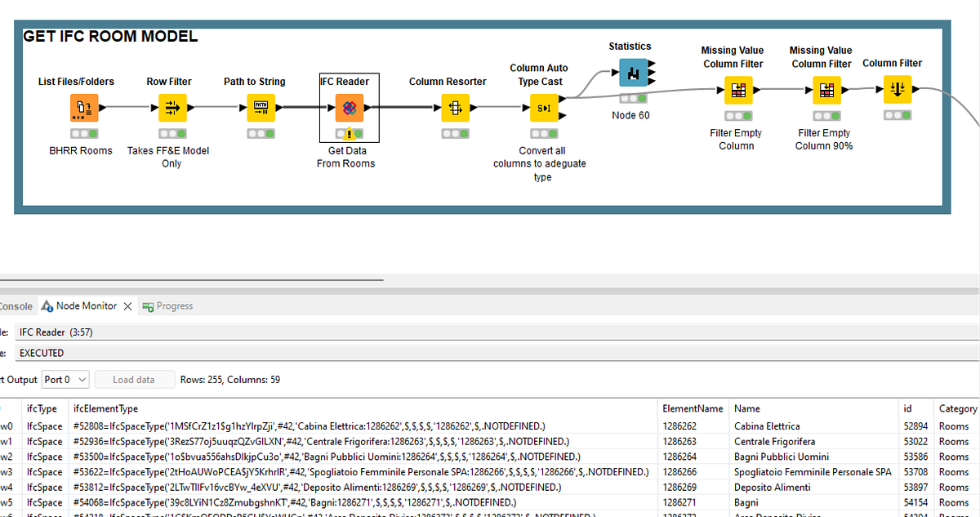
Task: Open the Column Auto Type Cast node
Action: click(x=542, y=107)
